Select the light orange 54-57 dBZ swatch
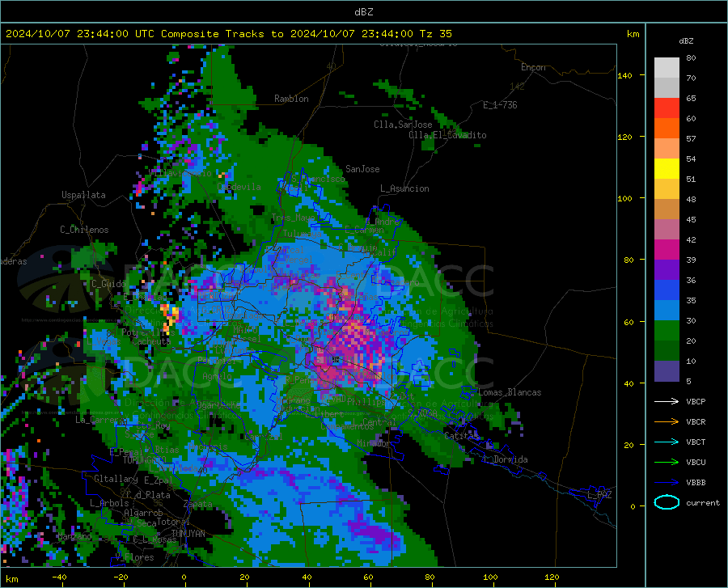Image resolution: width=728 pixels, height=588 pixels. coord(667,149)
